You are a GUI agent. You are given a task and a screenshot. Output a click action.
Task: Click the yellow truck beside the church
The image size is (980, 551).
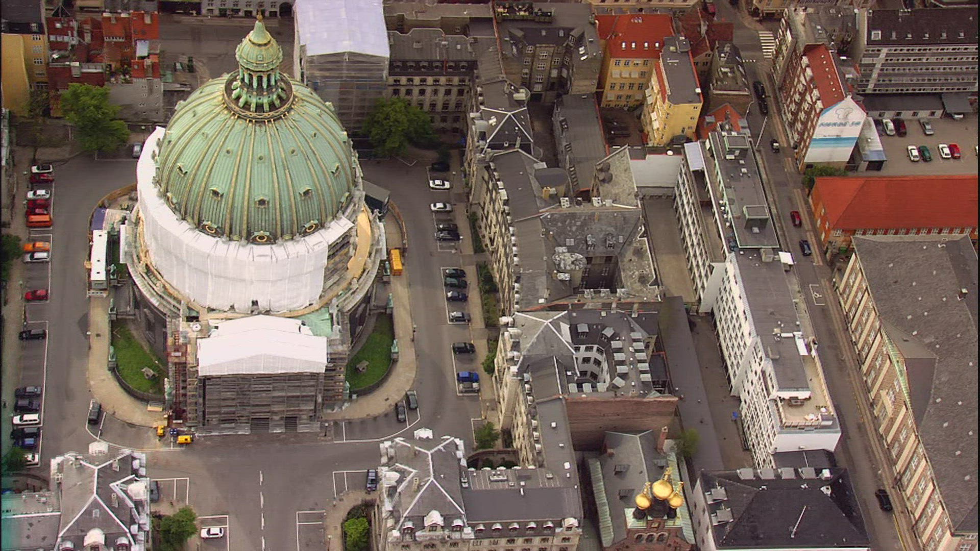point(396,262)
